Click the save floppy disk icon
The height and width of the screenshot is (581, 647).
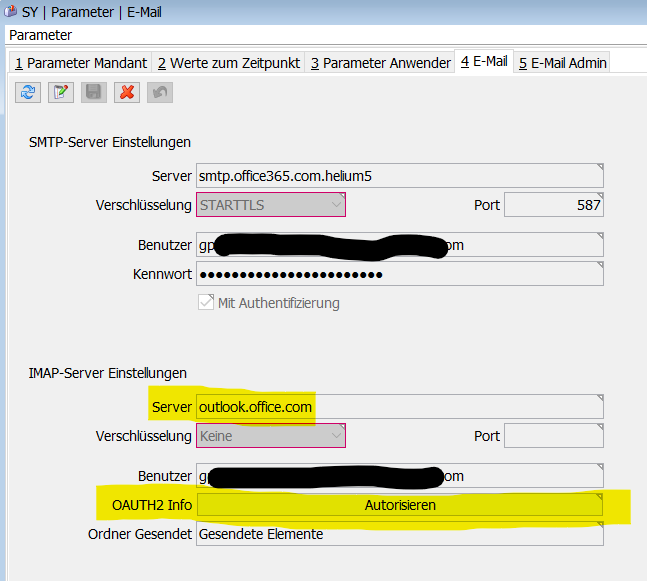click(x=94, y=92)
